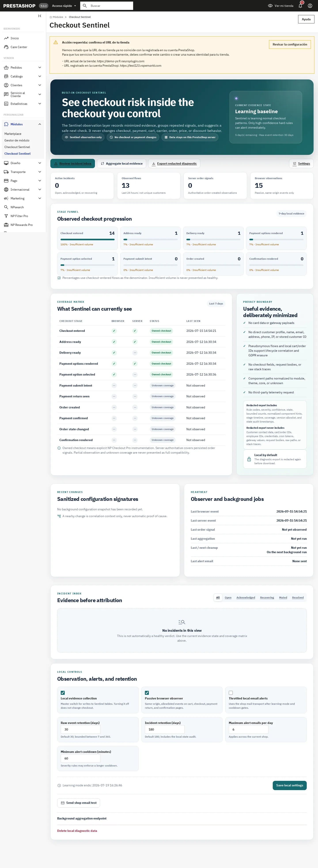This screenshot has height=868, width=318.
Task: Select the Recovering incidents tab
Action: [x=267, y=597]
